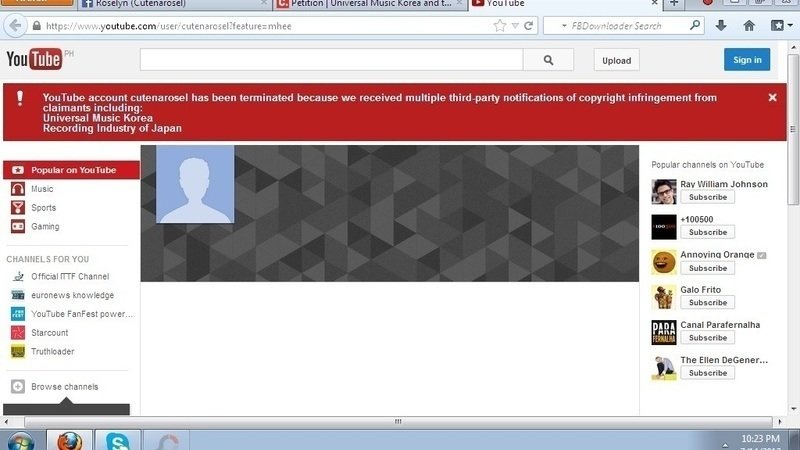
Task: Open Official ITTF Channel icon
Action: point(18,277)
